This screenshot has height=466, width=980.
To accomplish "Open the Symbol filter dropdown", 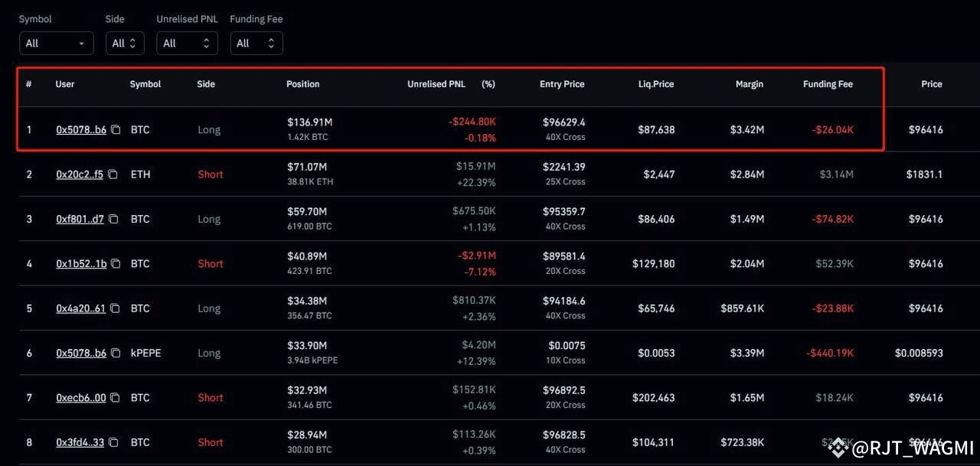I will (56, 44).
